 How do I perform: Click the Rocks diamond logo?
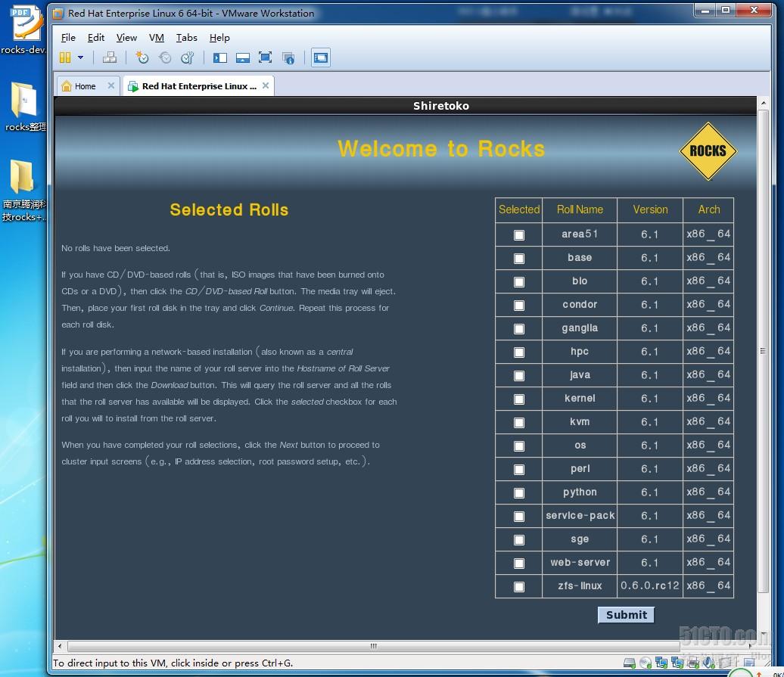[708, 151]
